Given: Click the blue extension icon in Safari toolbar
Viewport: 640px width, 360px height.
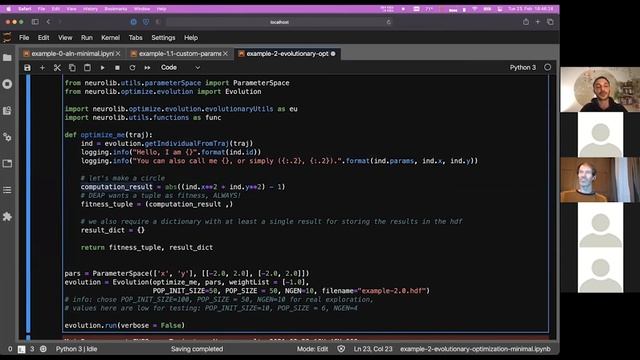Looking at the screenshot, I should point(133,22).
